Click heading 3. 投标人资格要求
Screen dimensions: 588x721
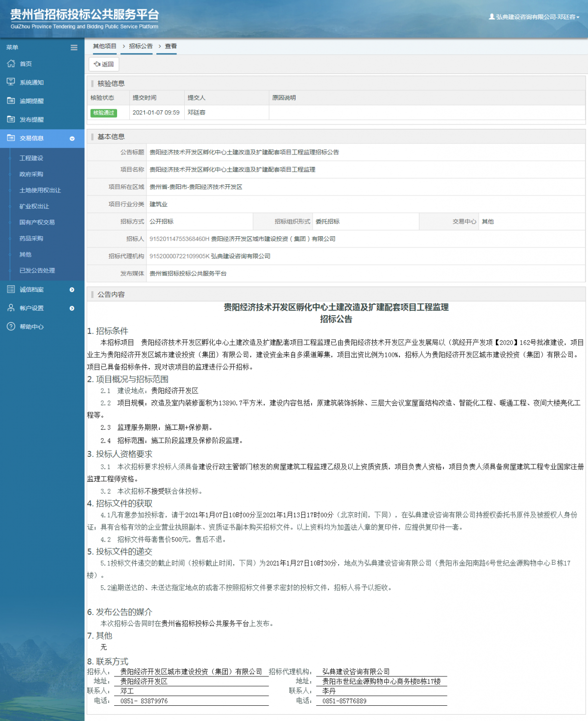point(120,454)
